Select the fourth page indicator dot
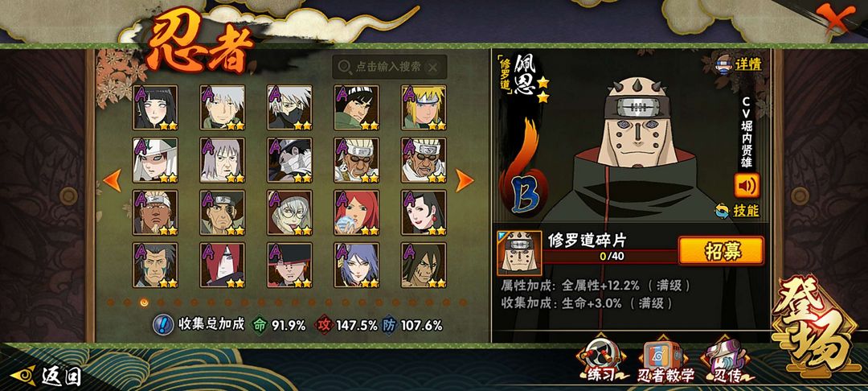This screenshot has width=868, height=391. [x=161, y=303]
